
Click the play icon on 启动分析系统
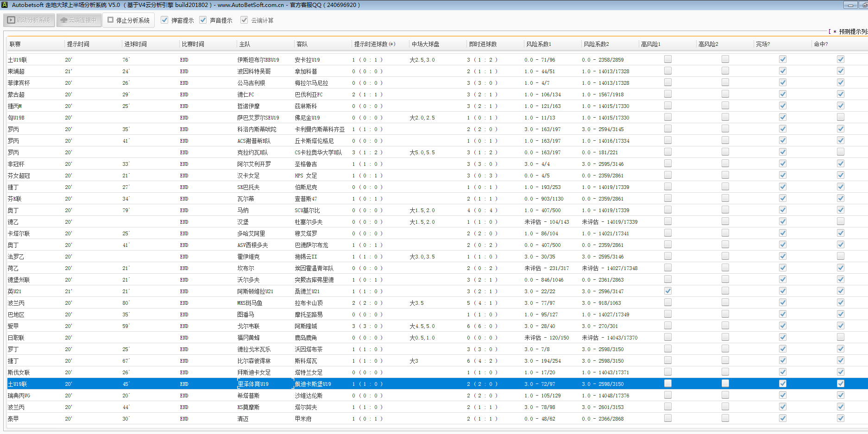click(11, 20)
